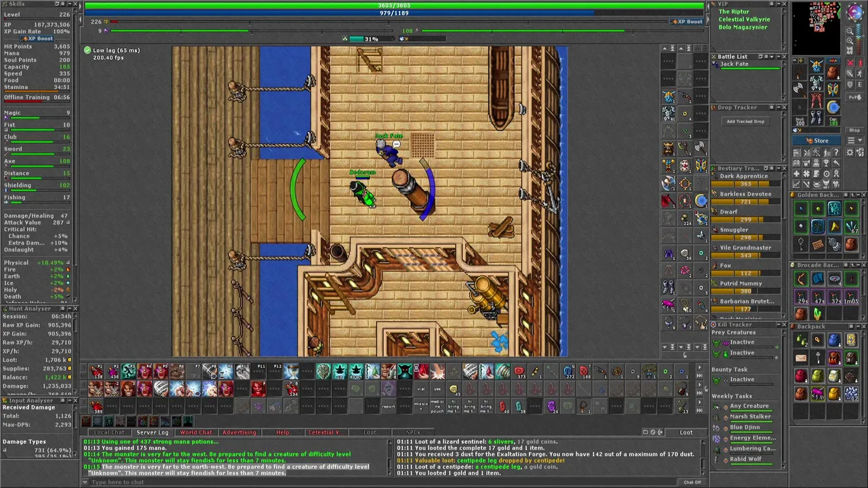Click the letter item in Backpack
Image resolution: width=868 pixels, height=488 pixels.
801,358
